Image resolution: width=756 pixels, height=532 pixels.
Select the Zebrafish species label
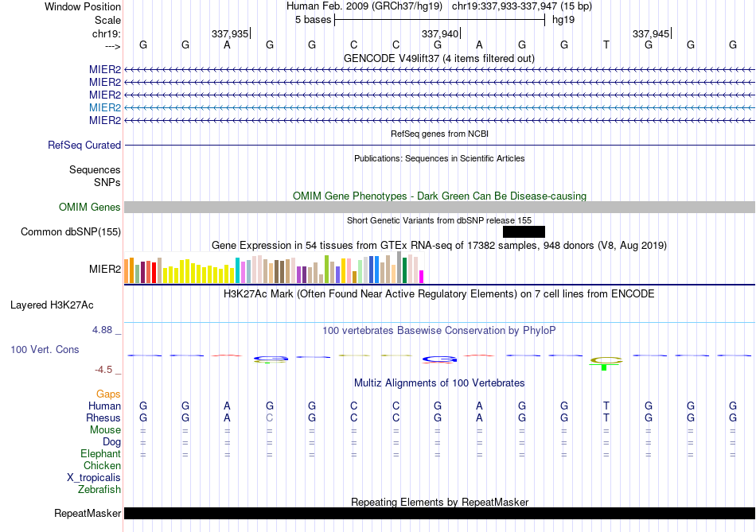[x=99, y=490]
